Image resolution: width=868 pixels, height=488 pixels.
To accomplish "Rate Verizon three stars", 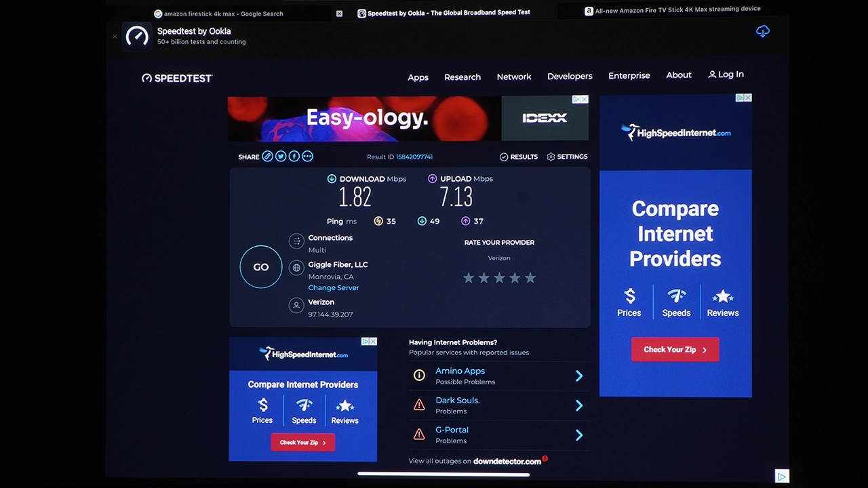I will (500, 278).
